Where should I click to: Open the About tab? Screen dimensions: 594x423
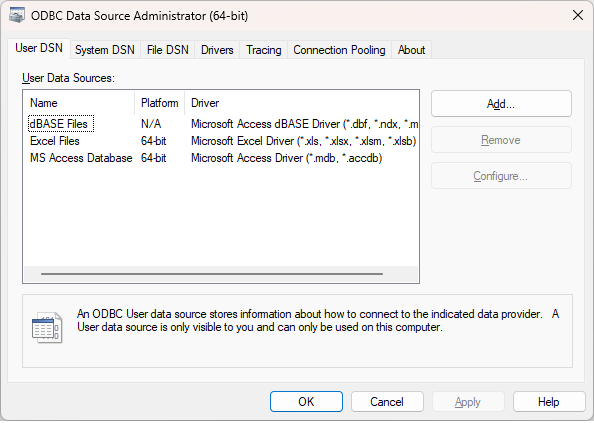[x=411, y=50]
